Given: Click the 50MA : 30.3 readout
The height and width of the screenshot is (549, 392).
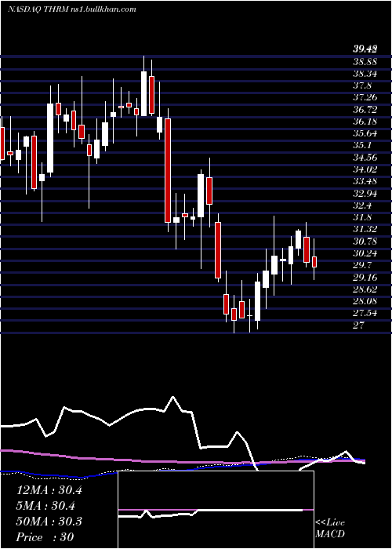Looking at the screenshot, I should (49, 522).
